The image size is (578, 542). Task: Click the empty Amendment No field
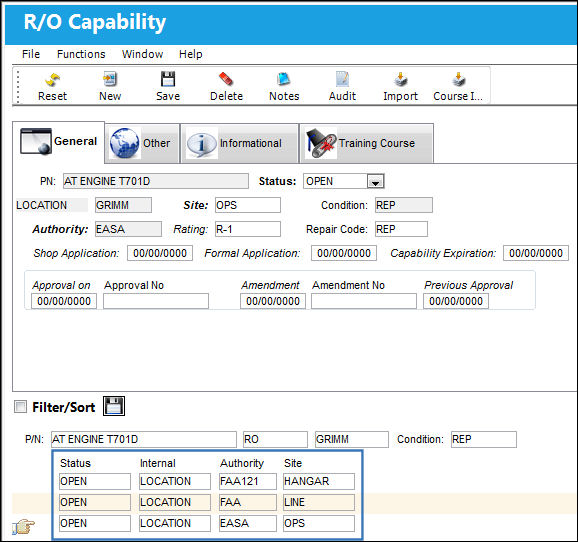(364, 301)
